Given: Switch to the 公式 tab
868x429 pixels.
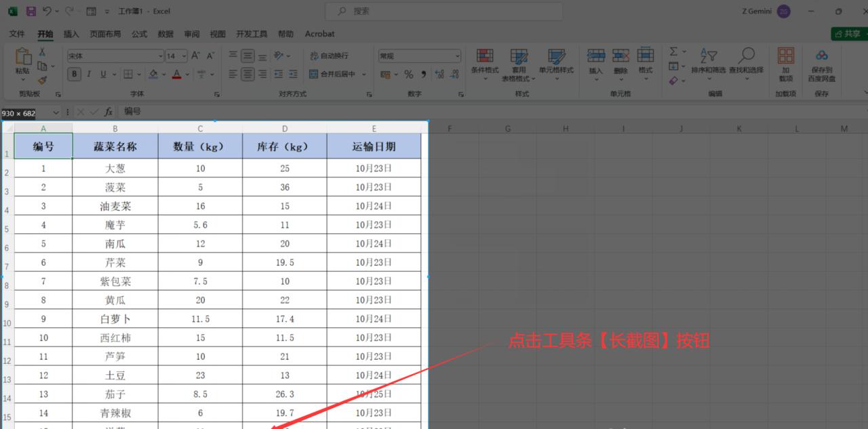Looking at the screenshot, I should (139, 34).
